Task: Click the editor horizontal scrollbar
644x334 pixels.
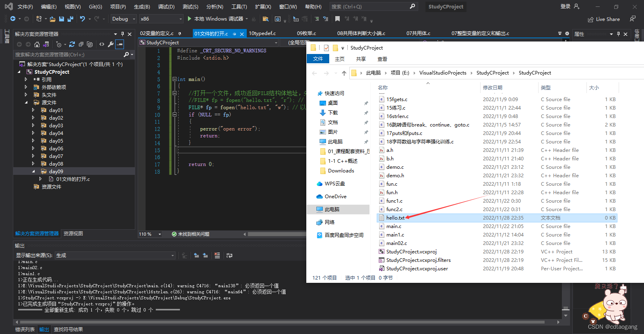Action: point(277,234)
